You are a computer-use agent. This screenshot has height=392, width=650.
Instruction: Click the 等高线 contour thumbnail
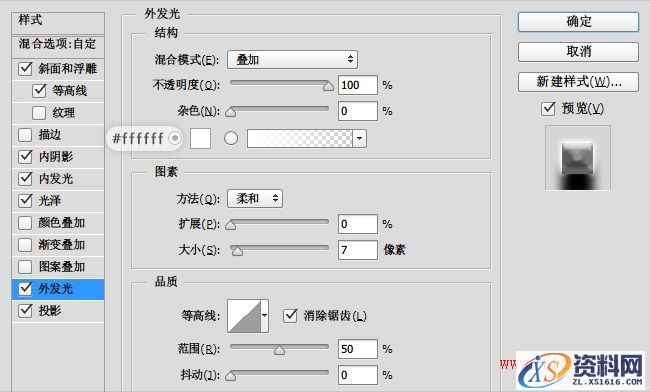(x=244, y=316)
